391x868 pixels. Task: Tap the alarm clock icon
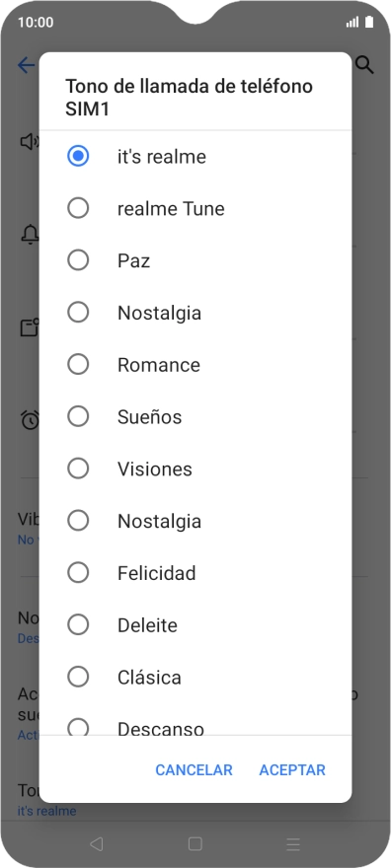30,419
